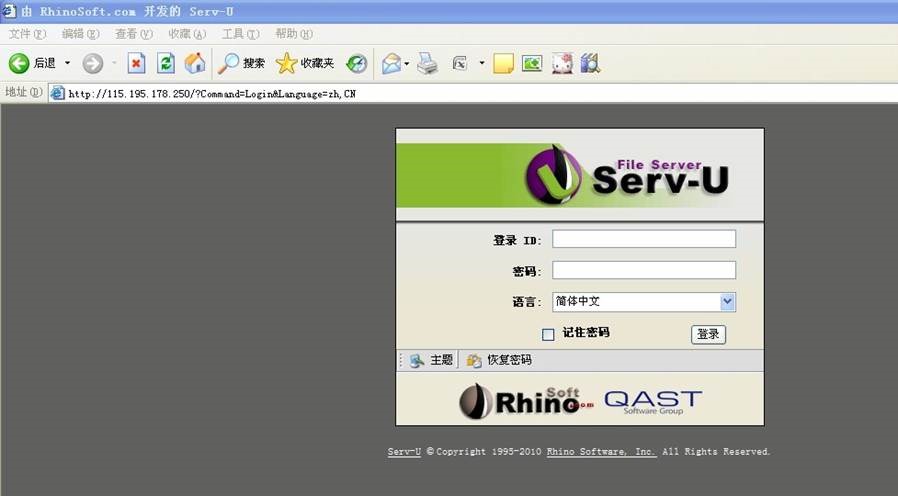This screenshot has height=496, width=898.
Task: Open the 语言 language dropdown
Action: pyautogui.click(x=644, y=302)
